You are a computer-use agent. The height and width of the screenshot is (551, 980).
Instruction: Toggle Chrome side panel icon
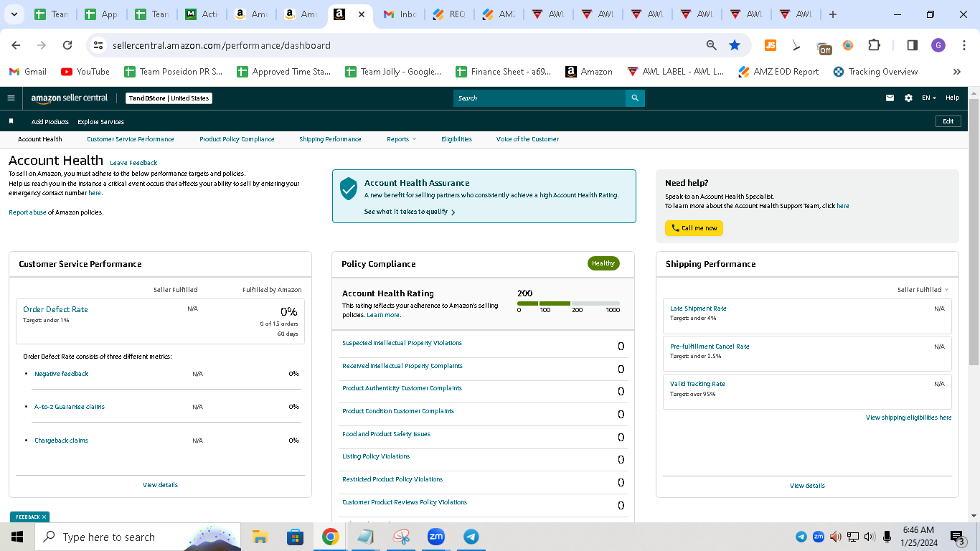[913, 45]
